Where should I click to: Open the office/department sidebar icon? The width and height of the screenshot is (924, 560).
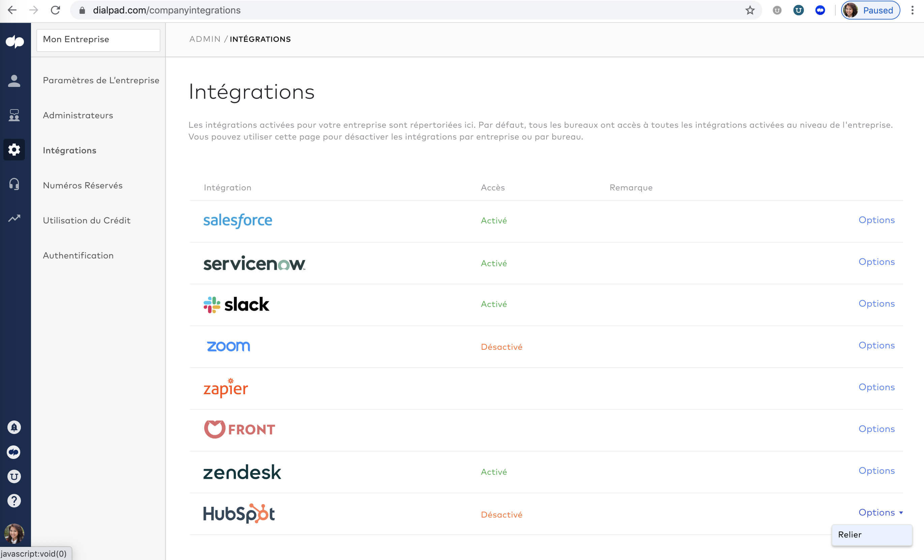pos(14,115)
